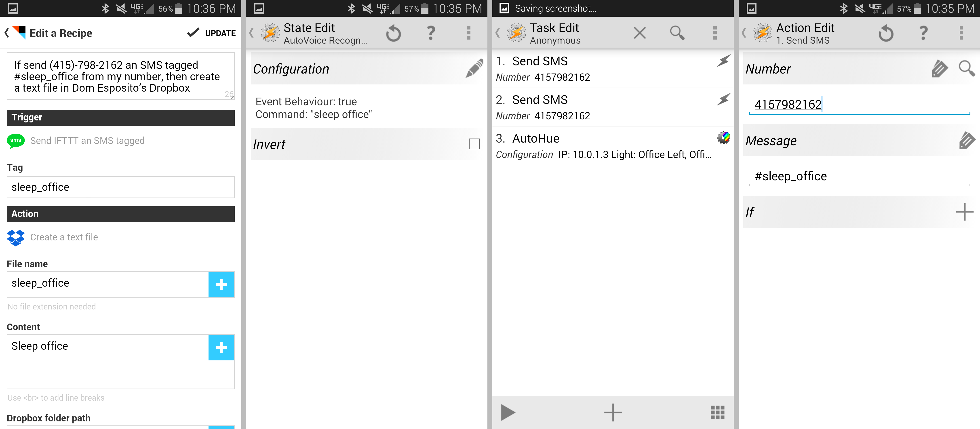Open State Edit help question mark
The width and height of the screenshot is (980, 429).
point(431,34)
